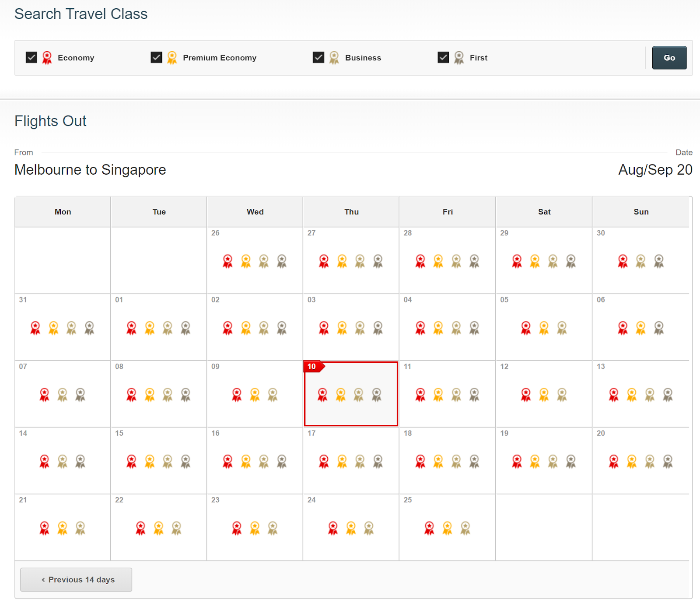The image size is (700, 603).
Task: Select Economy reward on the 31st
Action: 35,328
